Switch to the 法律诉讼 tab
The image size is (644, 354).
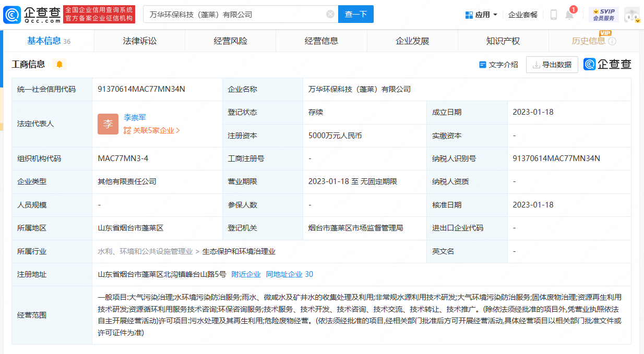coord(139,41)
